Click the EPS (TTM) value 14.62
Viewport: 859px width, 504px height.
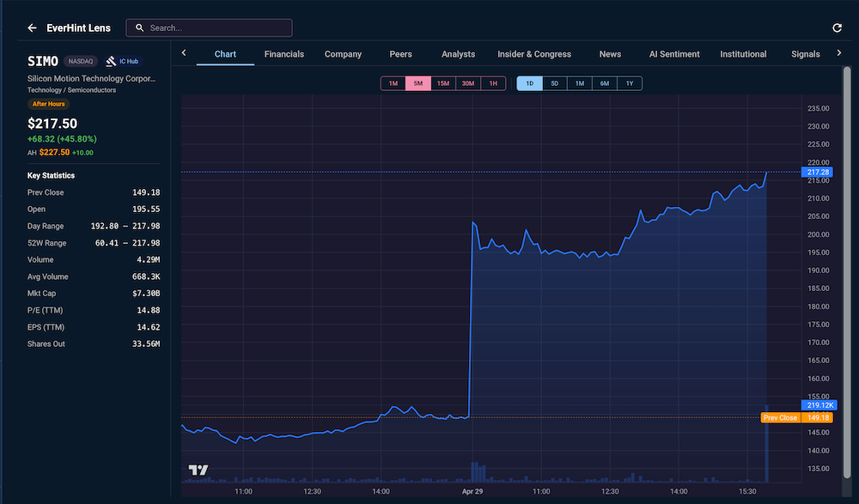point(149,328)
